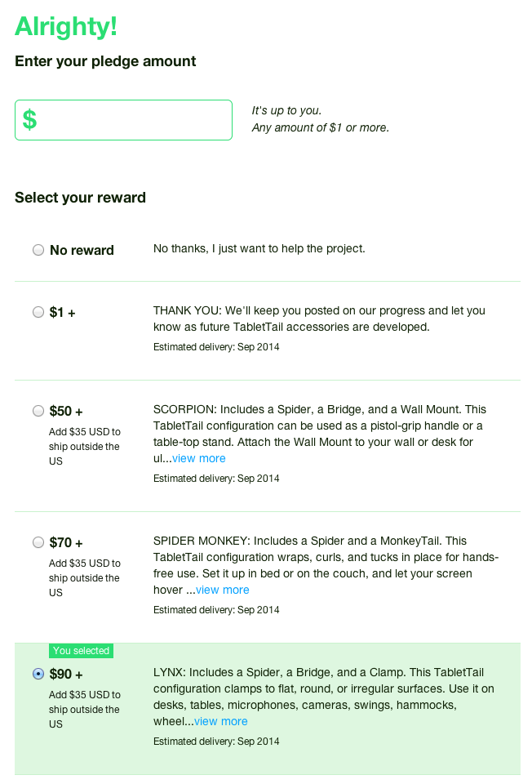Screen dimensions: 532x784
Task: Pick the $70+ SPIDER MONKEY reward
Action: [x=38, y=542]
